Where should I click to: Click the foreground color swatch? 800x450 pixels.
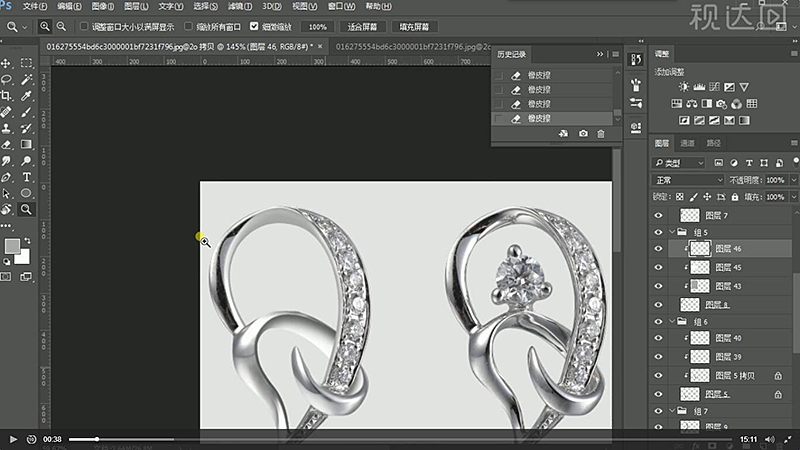point(13,246)
